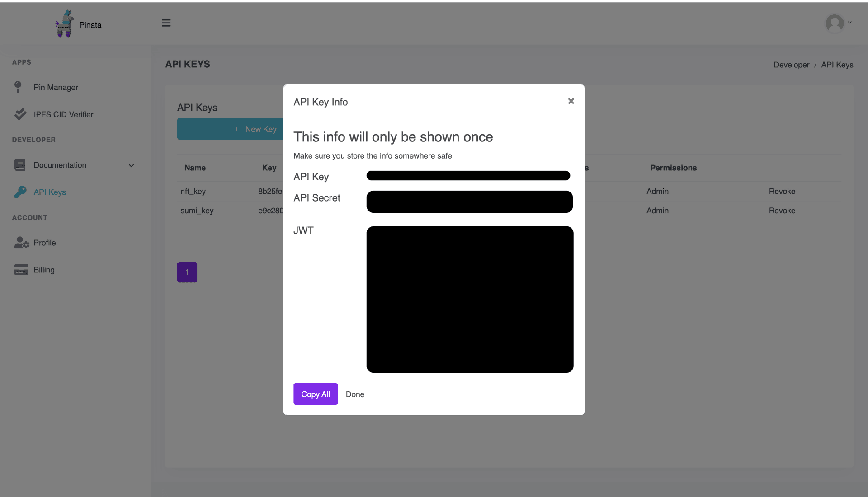The height and width of the screenshot is (497, 868).
Task: Close the API Key Info dialog
Action: click(x=571, y=101)
